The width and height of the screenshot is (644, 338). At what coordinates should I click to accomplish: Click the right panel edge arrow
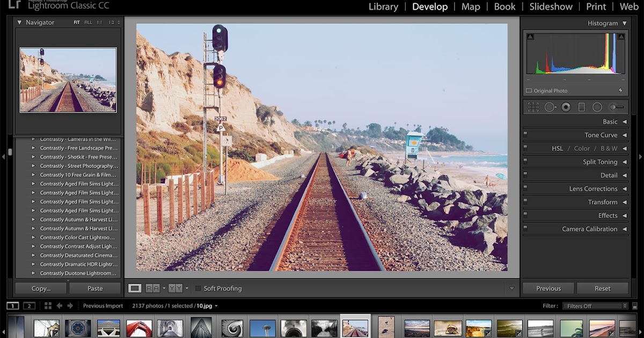point(640,157)
